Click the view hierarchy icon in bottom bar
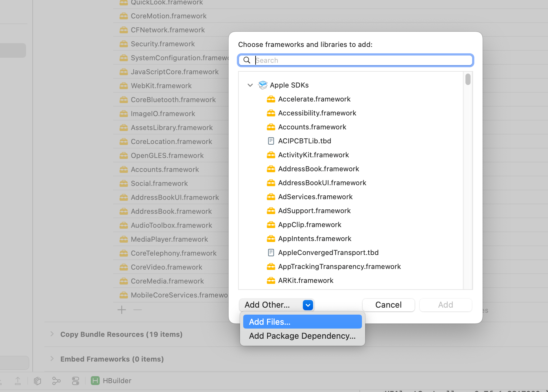The image size is (548, 392). click(x=37, y=381)
